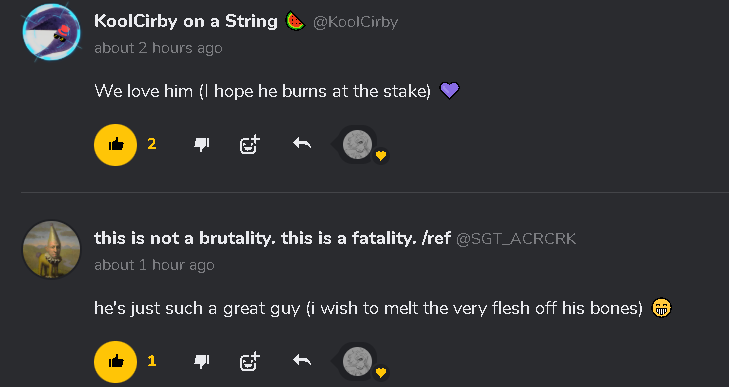Click the yellow heart badge on KoolCirby's comment
Screen dimensions: 729x387
click(381, 156)
